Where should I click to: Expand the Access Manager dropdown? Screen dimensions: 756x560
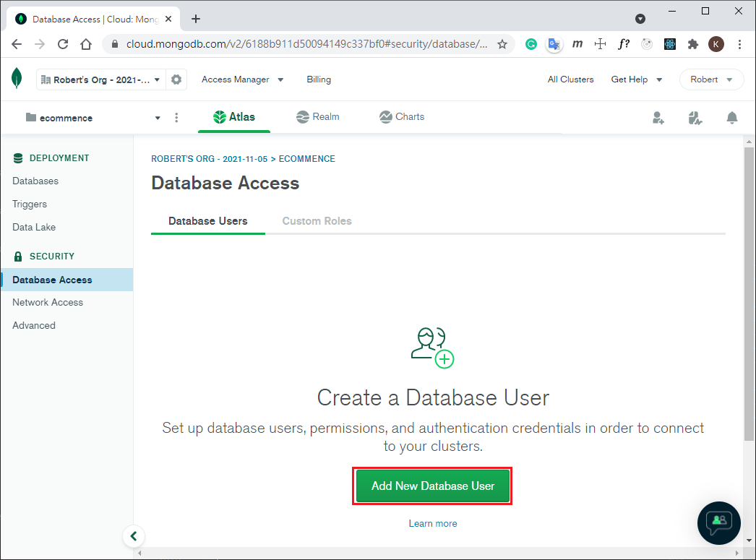pos(243,79)
